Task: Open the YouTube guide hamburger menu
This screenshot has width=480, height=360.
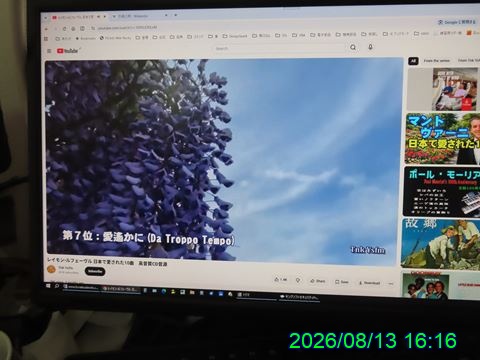Action: pos(49,51)
